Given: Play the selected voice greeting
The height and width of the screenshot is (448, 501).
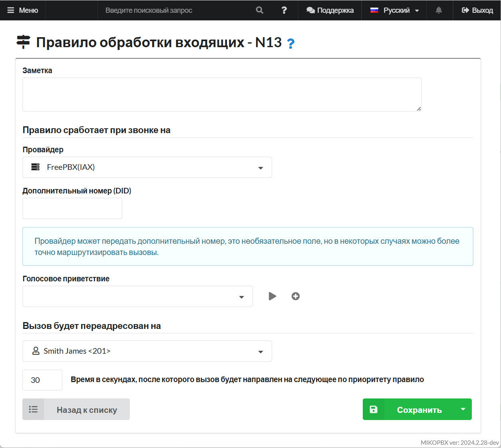Looking at the screenshot, I should pyautogui.click(x=272, y=296).
